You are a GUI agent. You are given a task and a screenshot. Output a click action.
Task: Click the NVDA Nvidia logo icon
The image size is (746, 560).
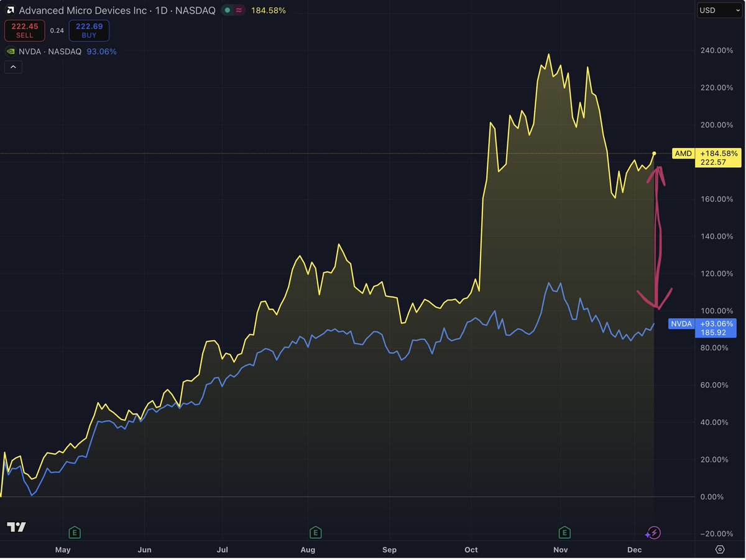coord(11,52)
